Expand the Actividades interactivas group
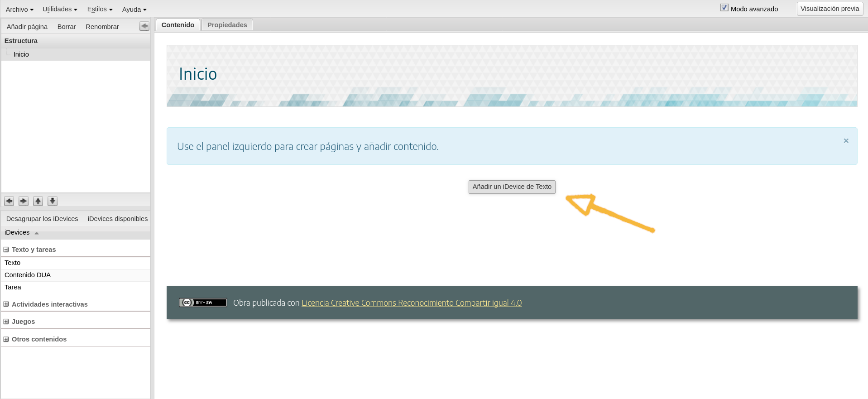The width and height of the screenshot is (868, 399). [x=6, y=304]
